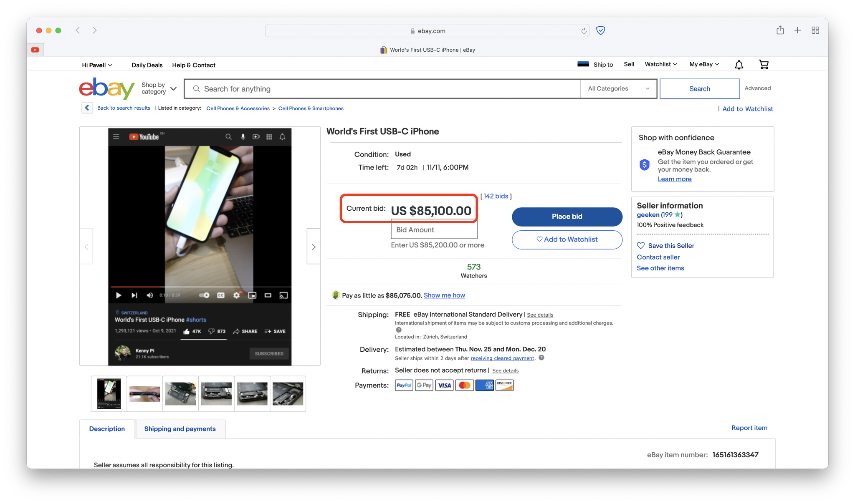Focus the Search for anything field
The height and width of the screenshot is (504, 855).
pos(382,88)
